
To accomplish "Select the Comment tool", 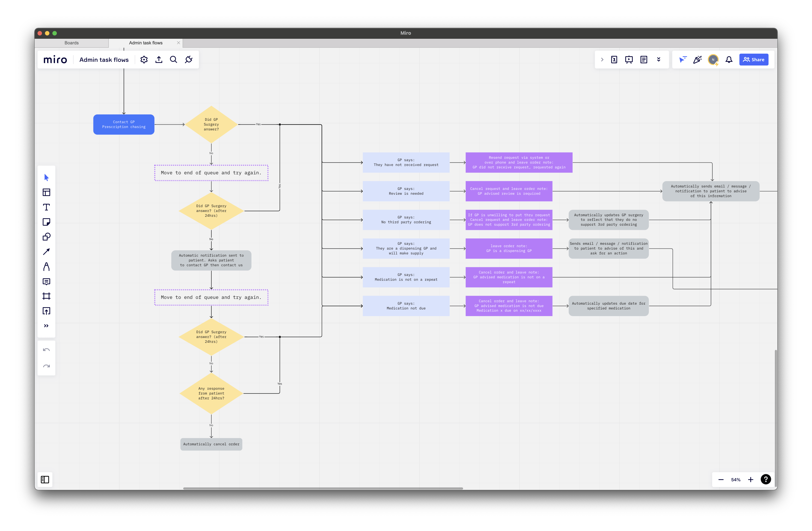I will [46, 281].
